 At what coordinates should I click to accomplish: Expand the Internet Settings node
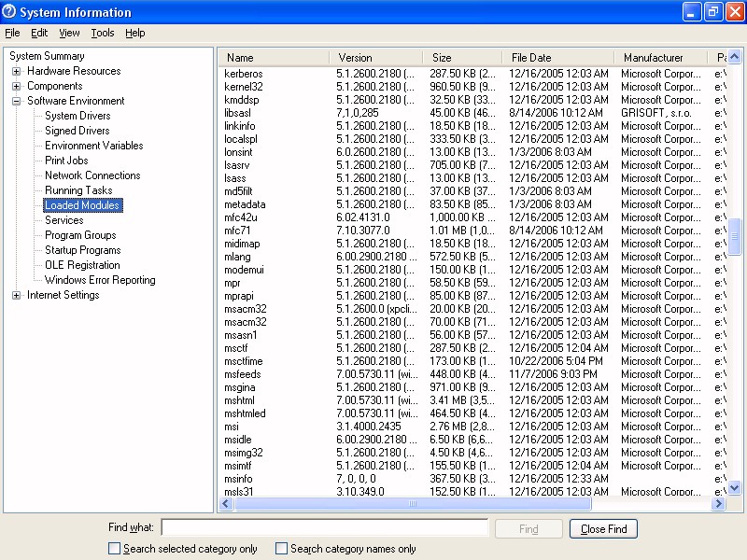[16, 295]
